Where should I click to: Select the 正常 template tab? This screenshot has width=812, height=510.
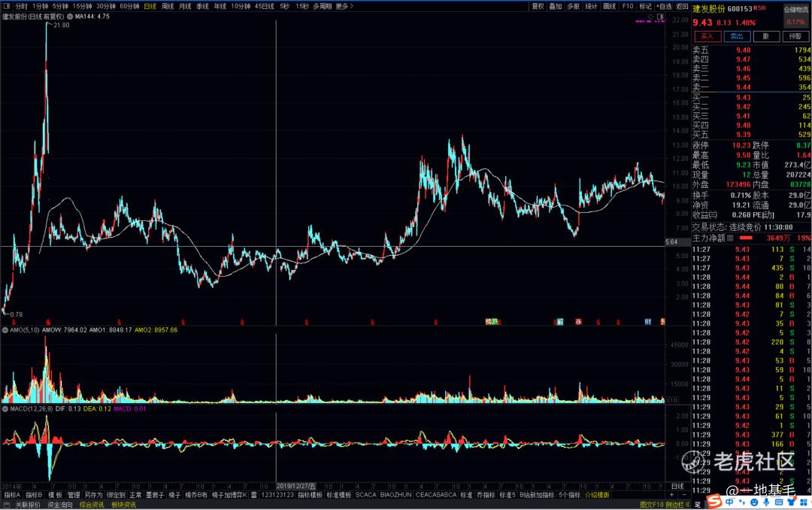coord(135,495)
